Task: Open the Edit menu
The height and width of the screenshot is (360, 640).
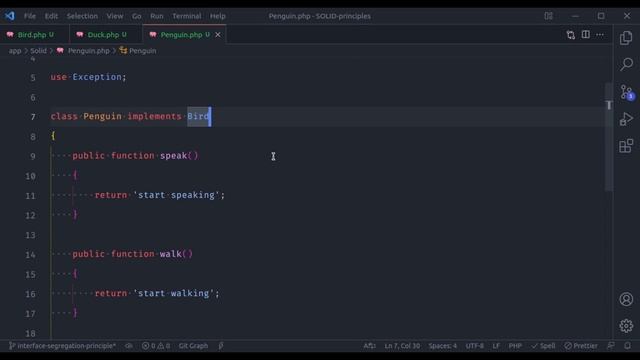Action: 51,16
